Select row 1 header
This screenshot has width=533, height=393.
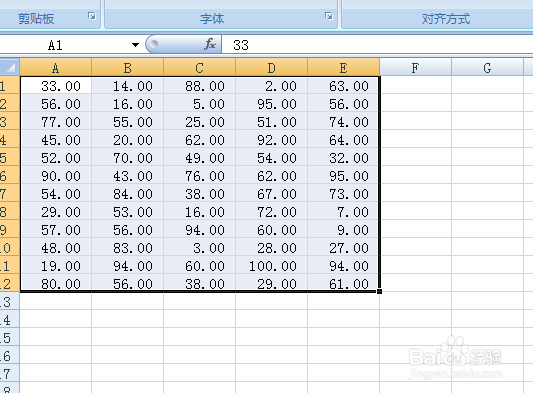pos(10,85)
